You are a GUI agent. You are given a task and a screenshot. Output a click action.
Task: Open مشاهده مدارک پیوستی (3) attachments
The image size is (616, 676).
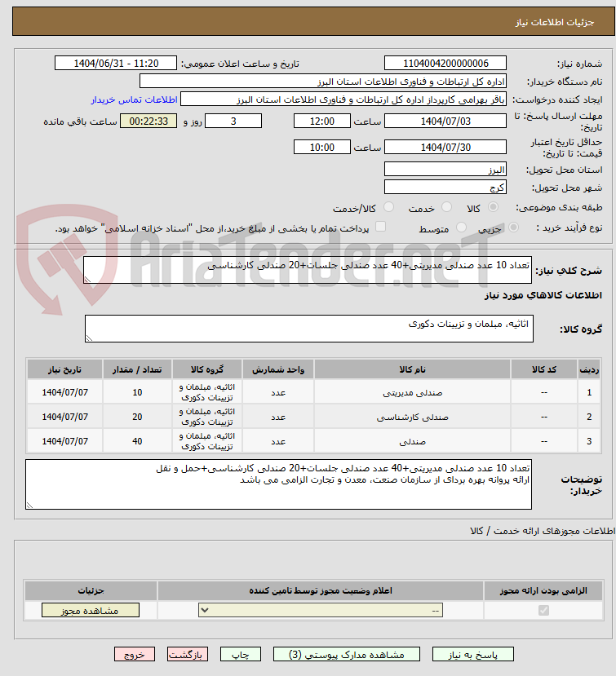click(x=347, y=655)
